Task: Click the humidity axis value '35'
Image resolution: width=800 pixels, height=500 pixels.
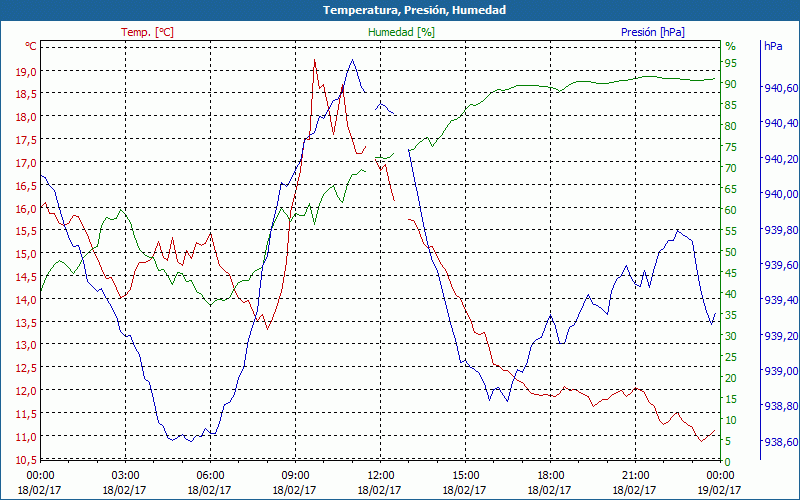Action: pyautogui.click(x=731, y=315)
